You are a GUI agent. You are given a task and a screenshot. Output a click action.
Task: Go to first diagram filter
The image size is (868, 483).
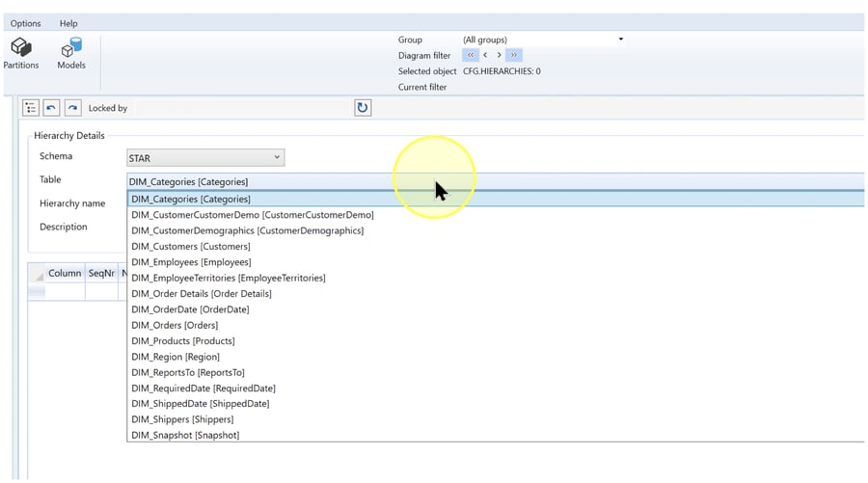(x=471, y=55)
